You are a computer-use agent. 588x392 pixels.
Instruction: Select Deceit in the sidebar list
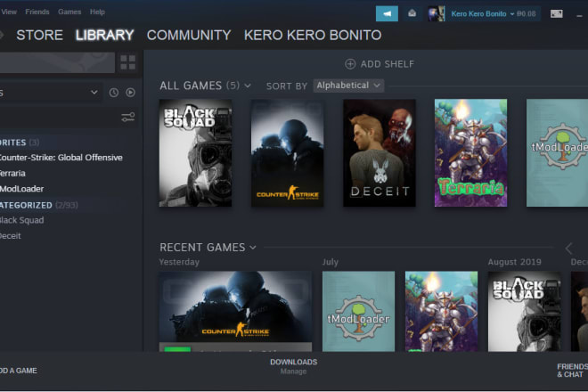point(11,236)
